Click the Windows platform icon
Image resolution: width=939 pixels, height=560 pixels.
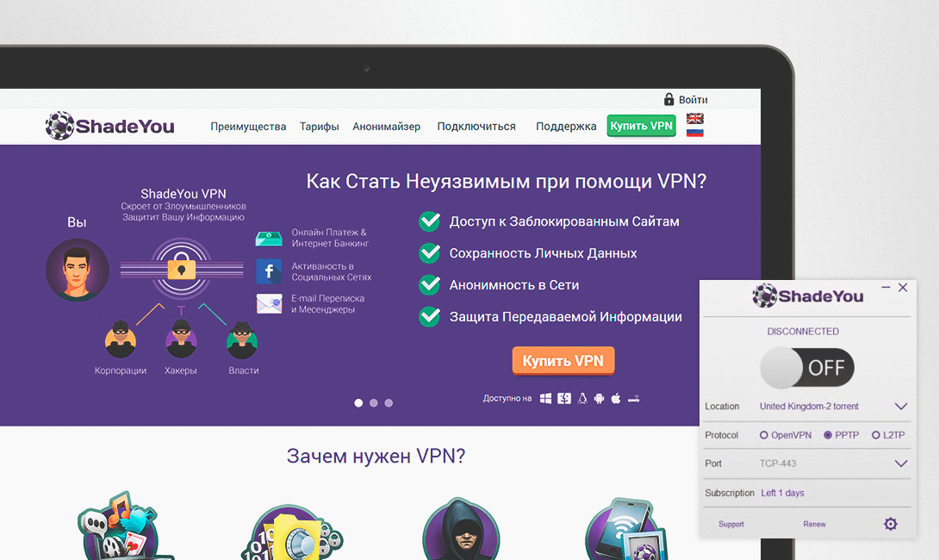click(x=545, y=398)
